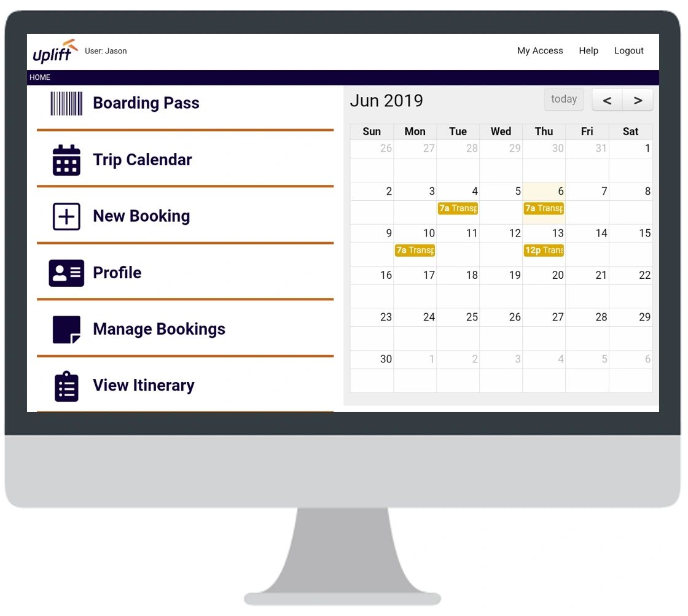Click the next month arrow
Image resolution: width=688 pixels, height=616 pixels.
638,99
